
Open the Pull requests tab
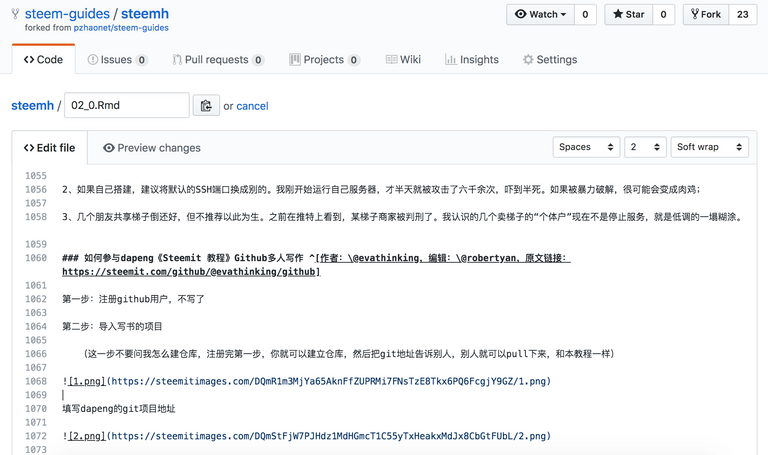[x=218, y=60]
